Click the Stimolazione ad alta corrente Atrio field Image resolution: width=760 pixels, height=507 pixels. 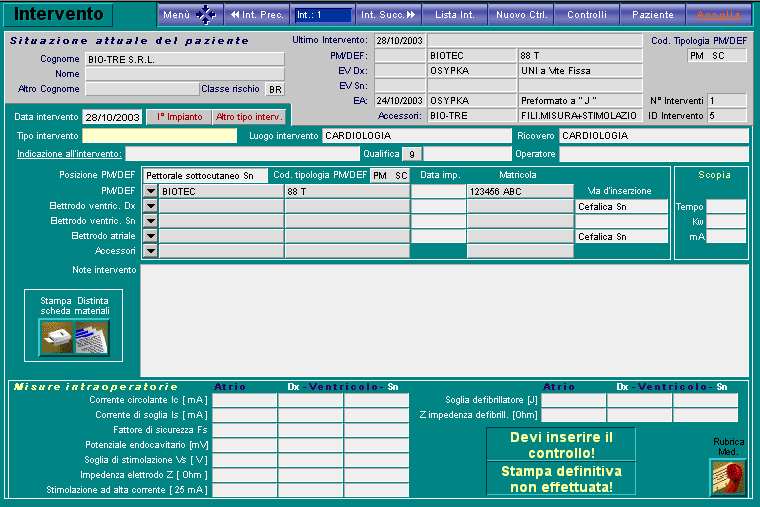245,491
